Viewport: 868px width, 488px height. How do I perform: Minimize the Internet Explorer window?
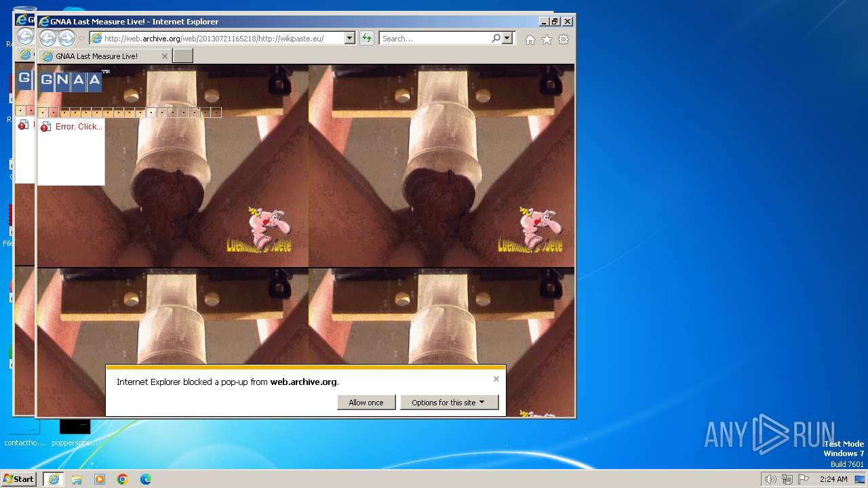tap(543, 22)
